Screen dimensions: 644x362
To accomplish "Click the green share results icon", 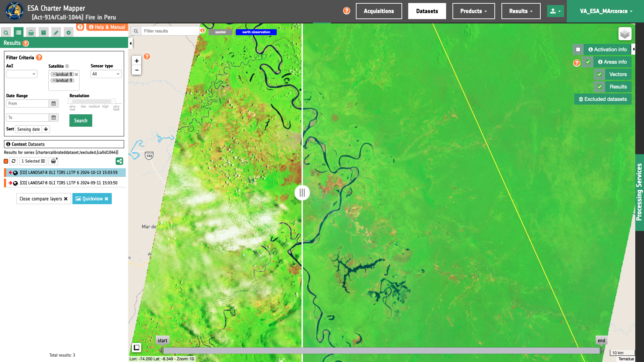I will pos(119,161).
